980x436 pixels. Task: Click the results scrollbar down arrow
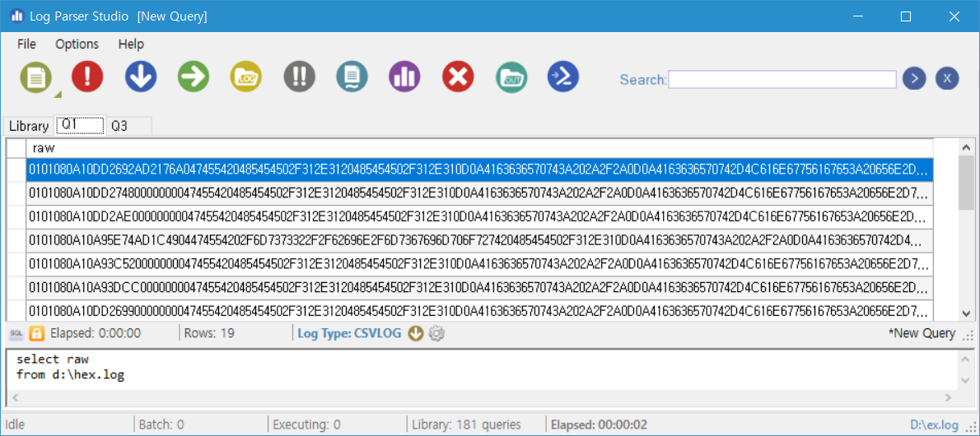(x=966, y=313)
